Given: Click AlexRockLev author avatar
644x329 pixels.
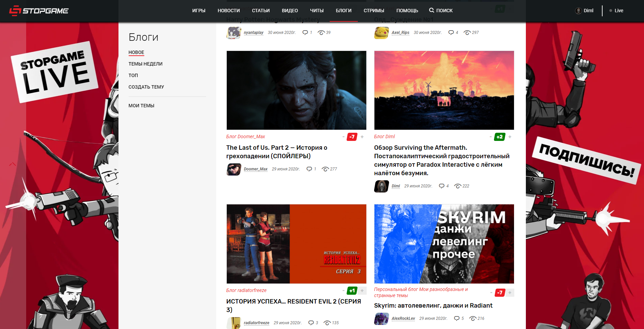Looking at the screenshot, I should pos(382,318).
